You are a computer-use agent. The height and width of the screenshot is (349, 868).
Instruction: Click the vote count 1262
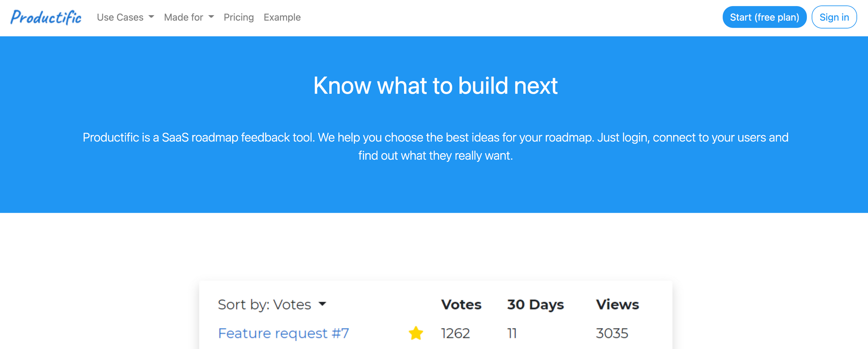(455, 333)
